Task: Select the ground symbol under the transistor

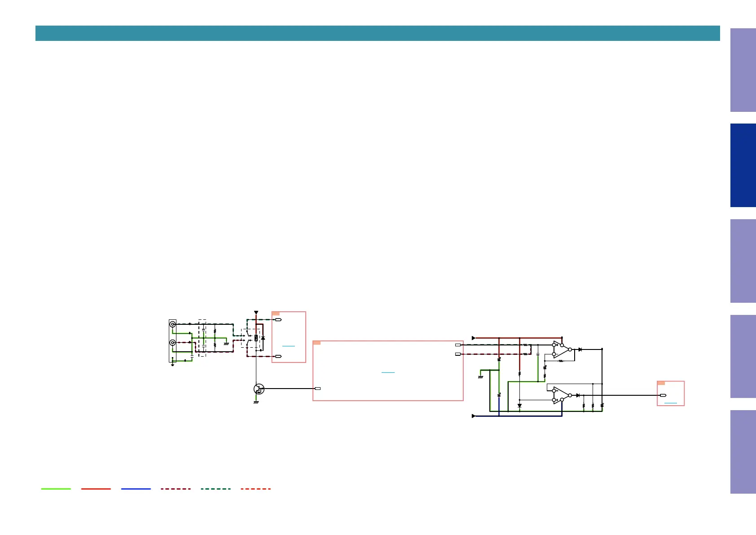Action: tap(256, 402)
